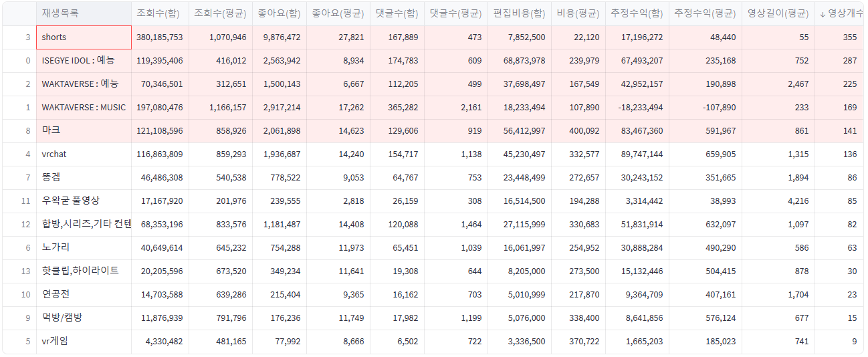Select the 마크 playlist cell

click(84, 131)
